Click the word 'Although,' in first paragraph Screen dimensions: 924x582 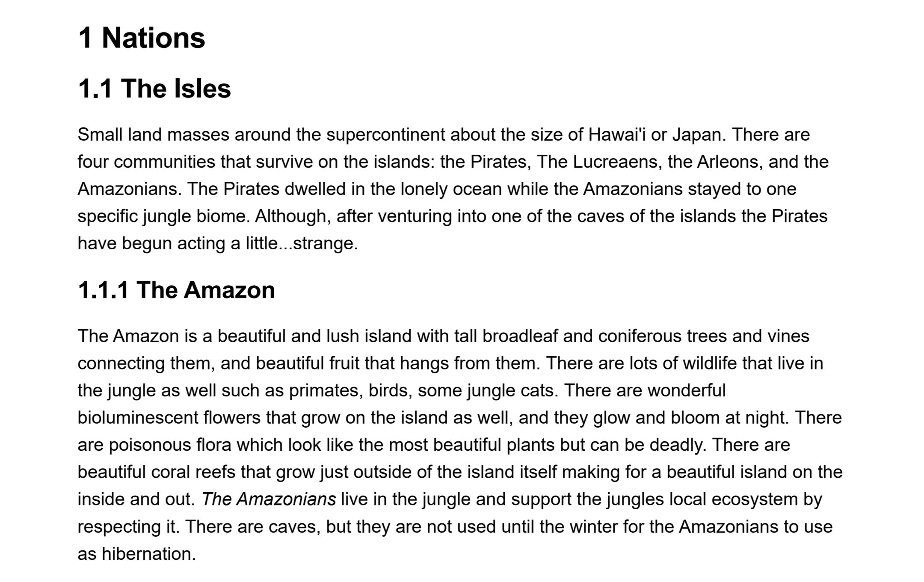(293, 216)
